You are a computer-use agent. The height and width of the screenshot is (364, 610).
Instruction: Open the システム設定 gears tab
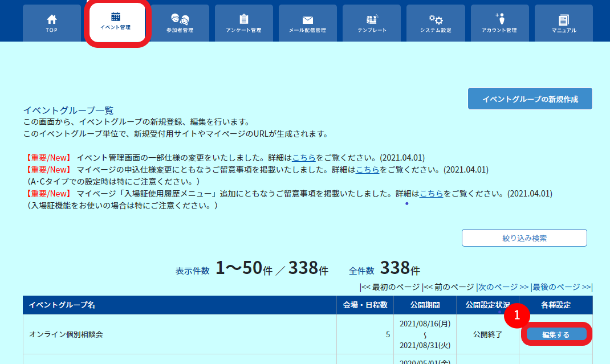pos(436,23)
